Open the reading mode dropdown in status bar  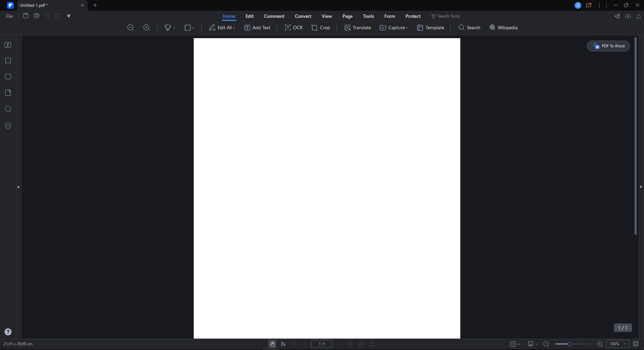coord(533,344)
